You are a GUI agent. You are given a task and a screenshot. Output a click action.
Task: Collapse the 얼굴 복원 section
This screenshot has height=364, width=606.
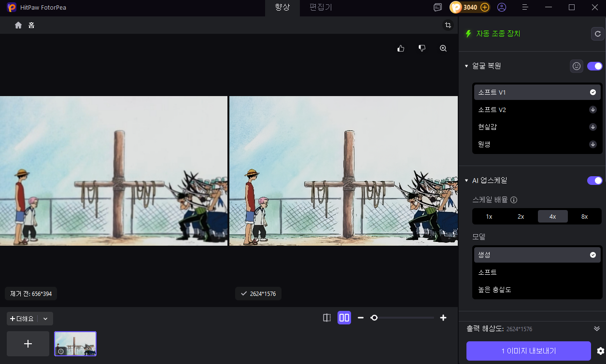tap(466, 66)
